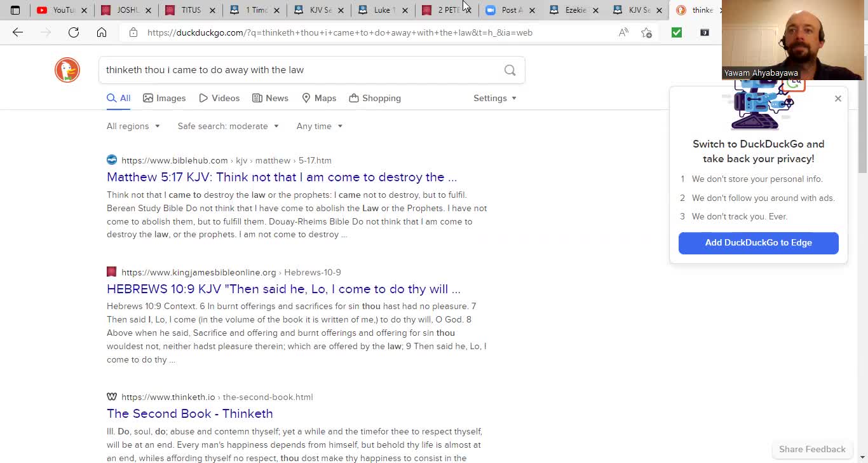Click the browser address bar URL
The image size is (868, 463).
click(340, 32)
